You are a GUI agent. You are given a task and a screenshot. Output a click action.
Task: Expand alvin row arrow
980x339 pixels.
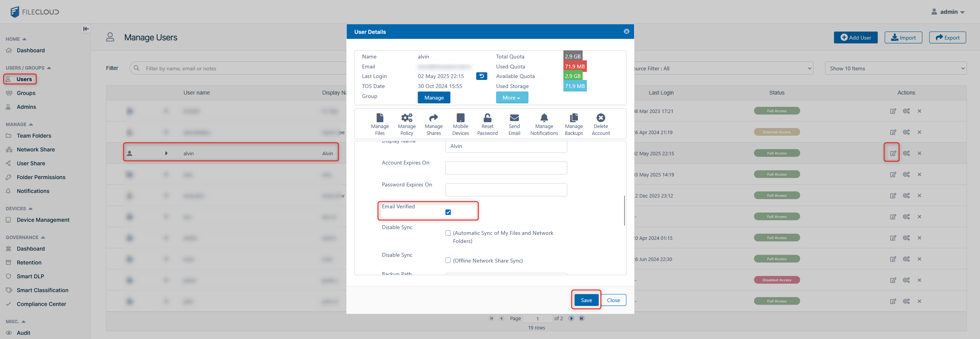166,153
